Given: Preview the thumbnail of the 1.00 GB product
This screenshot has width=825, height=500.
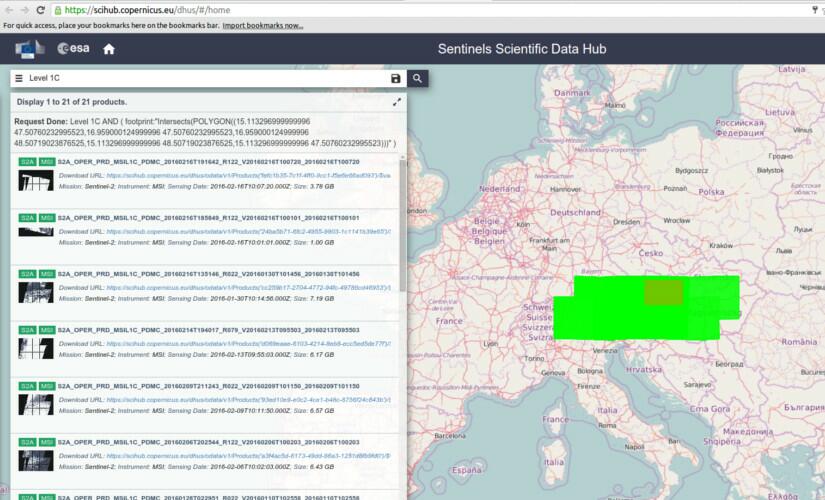Looking at the screenshot, I should click(x=36, y=232).
